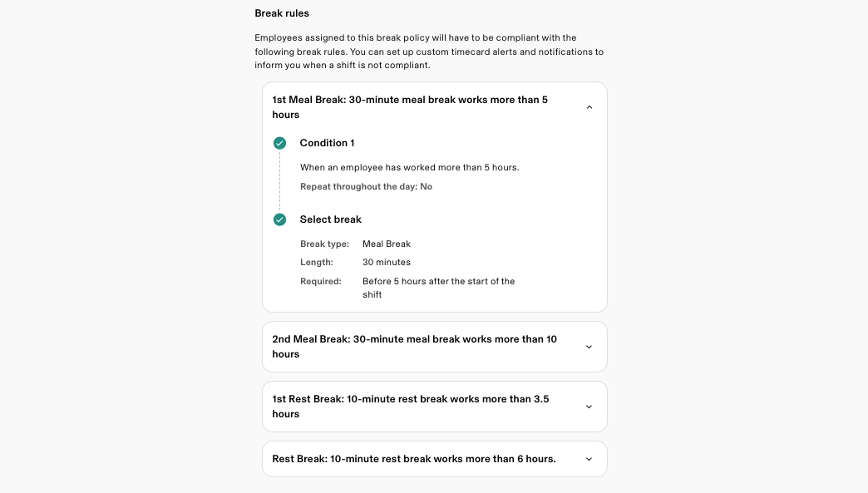Click the 'Required:' field label

pos(321,282)
